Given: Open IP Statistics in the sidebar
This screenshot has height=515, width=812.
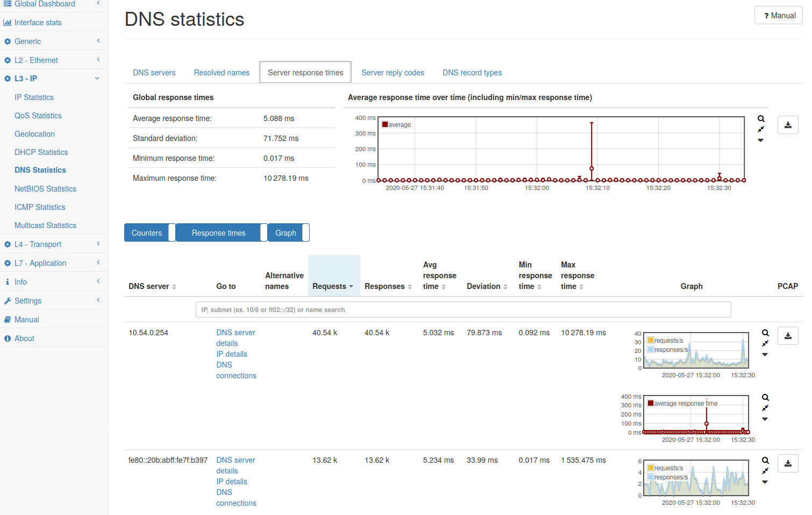Looking at the screenshot, I should 34,97.
